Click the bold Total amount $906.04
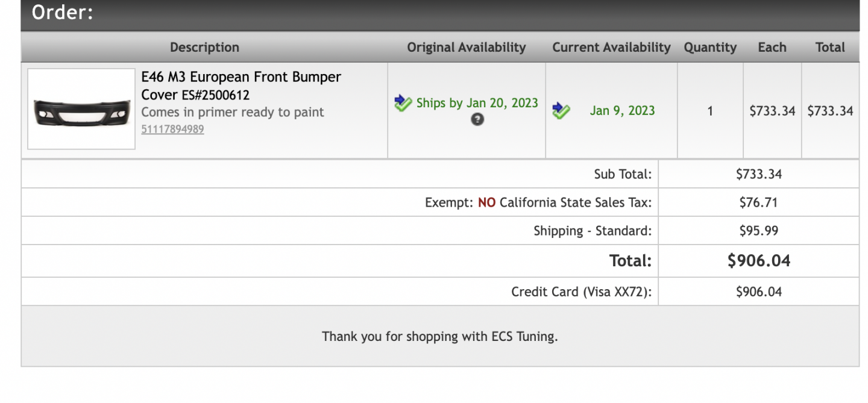Viewport: 868px width, 403px height. tap(759, 261)
